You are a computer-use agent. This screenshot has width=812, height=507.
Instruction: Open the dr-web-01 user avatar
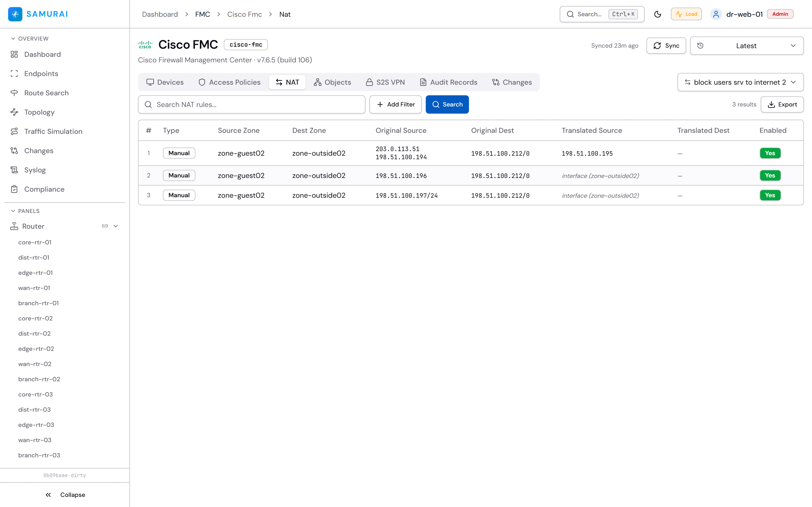(x=716, y=14)
